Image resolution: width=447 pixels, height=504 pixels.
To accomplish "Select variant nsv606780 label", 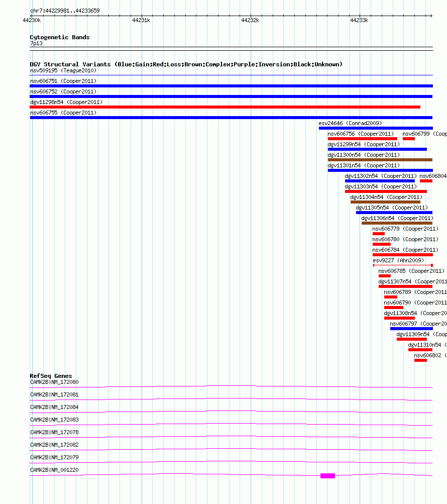I will point(405,240).
